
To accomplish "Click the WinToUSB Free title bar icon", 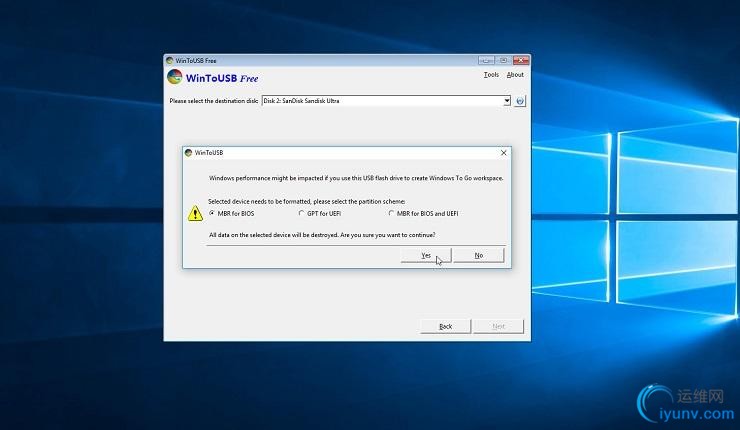I will (x=169, y=60).
